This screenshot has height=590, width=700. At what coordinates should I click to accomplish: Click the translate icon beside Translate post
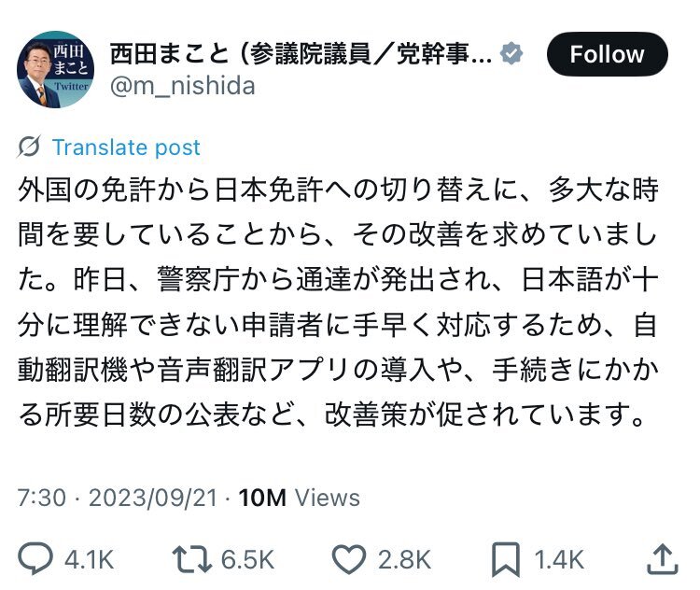tap(29, 147)
